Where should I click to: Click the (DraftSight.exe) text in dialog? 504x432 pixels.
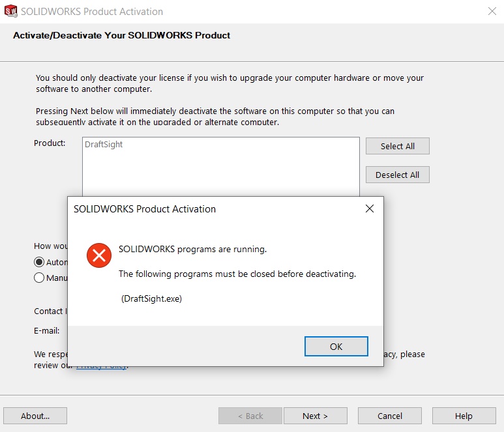[x=151, y=298]
